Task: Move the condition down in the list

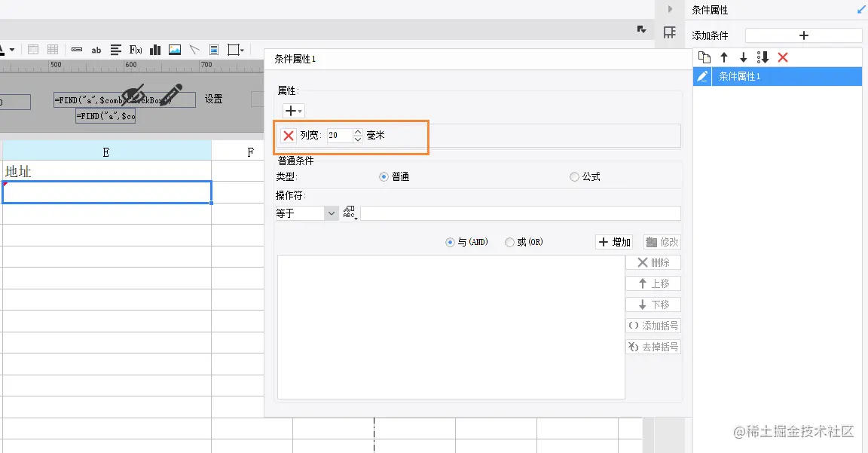Action: (744, 57)
